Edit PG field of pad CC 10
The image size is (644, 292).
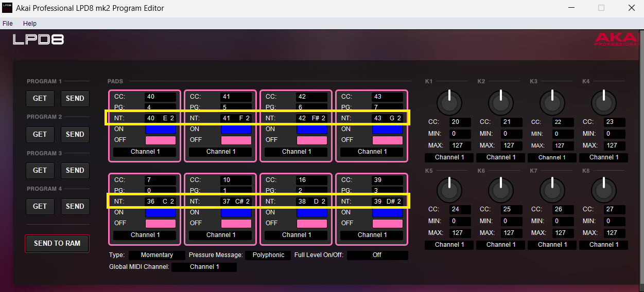(x=236, y=191)
